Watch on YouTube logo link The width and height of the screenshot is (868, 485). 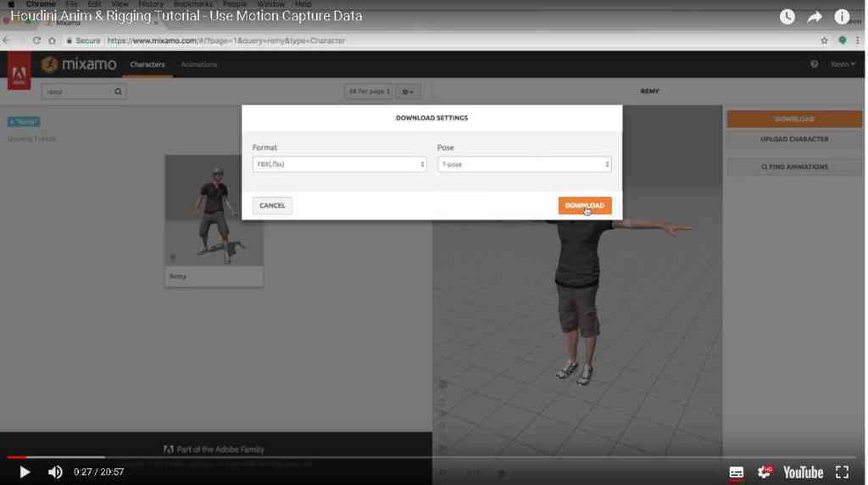pyautogui.click(x=803, y=472)
